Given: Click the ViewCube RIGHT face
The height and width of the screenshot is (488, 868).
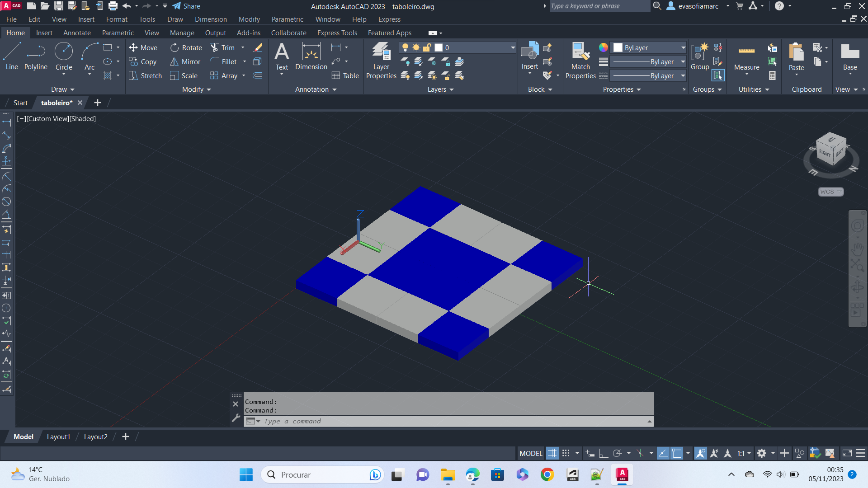Looking at the screenshot, I should click(x=825, y=154).
